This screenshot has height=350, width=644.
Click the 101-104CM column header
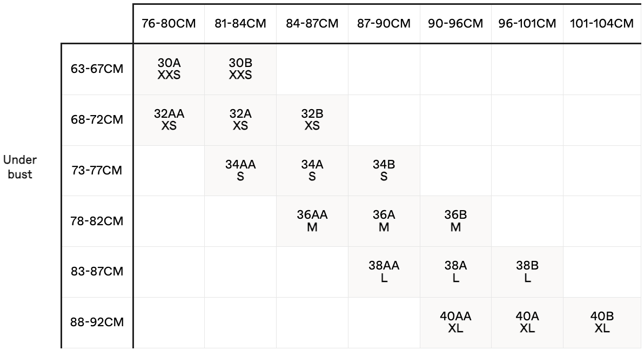pos(602,24)
